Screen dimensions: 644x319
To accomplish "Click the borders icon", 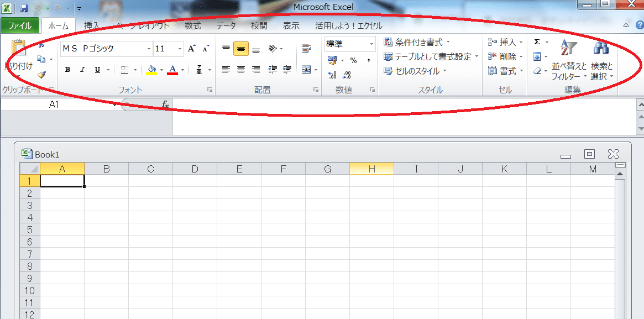I will click(x=125, y=70).
